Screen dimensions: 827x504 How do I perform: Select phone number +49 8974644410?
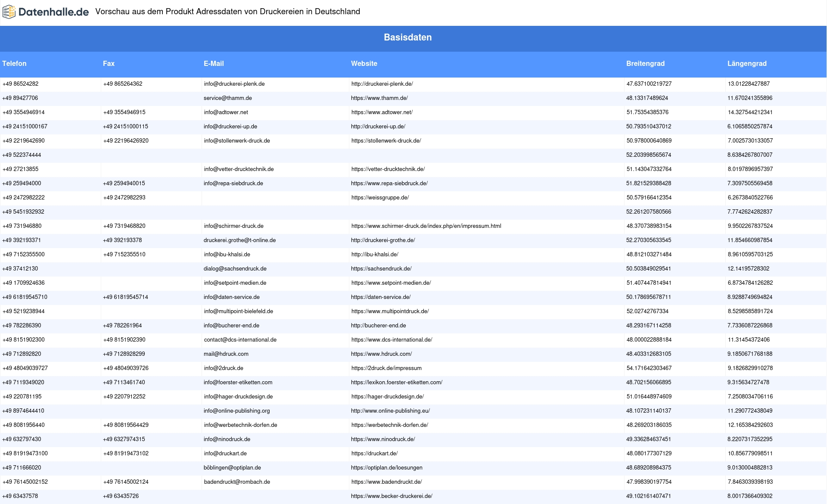pyautogui.click(x=23, y=411)
